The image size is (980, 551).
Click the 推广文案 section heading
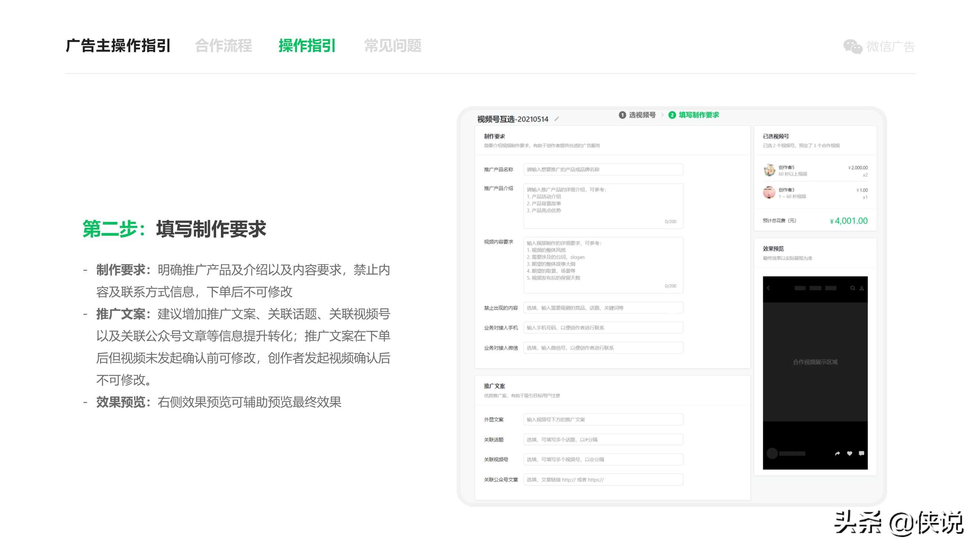coord(494,386)
